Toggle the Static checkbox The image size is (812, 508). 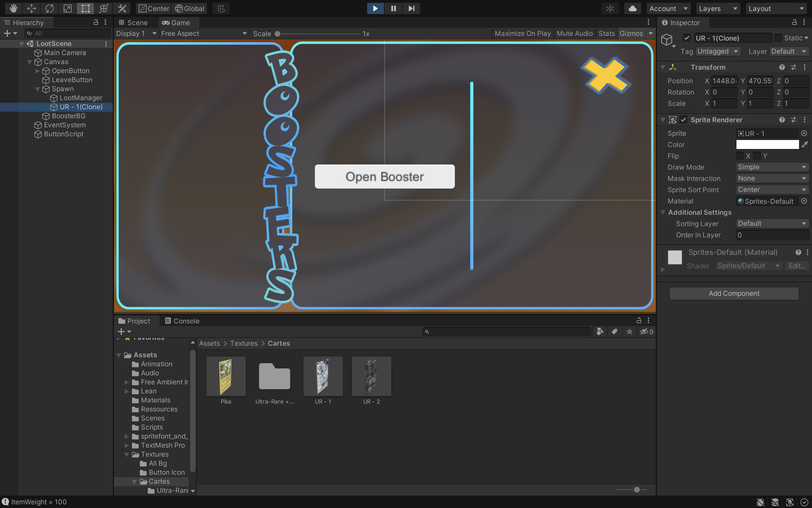pyautogui.click(x=778, y=38)
